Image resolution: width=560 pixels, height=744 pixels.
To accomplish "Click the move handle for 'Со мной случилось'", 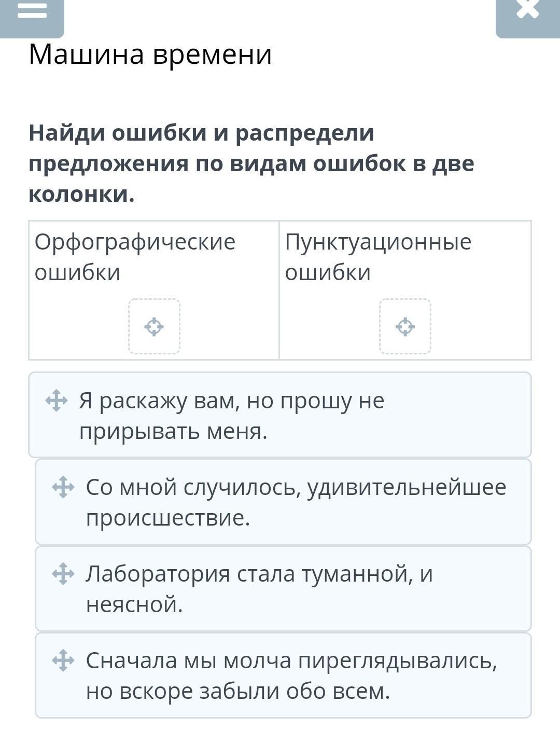I will (x=63, y=488).
